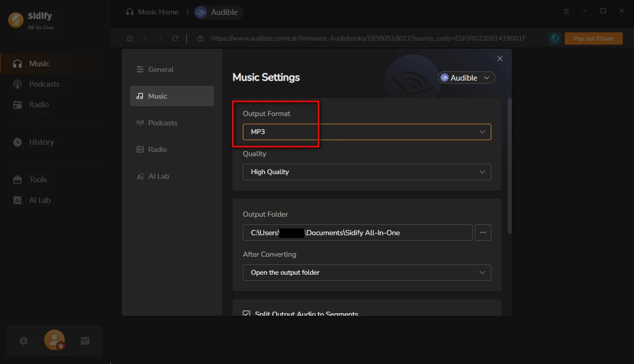Image resolution: width=634 pixels, height=364 pixels.
Task: Click the browser home icon
Action: (x=130, y=39)
